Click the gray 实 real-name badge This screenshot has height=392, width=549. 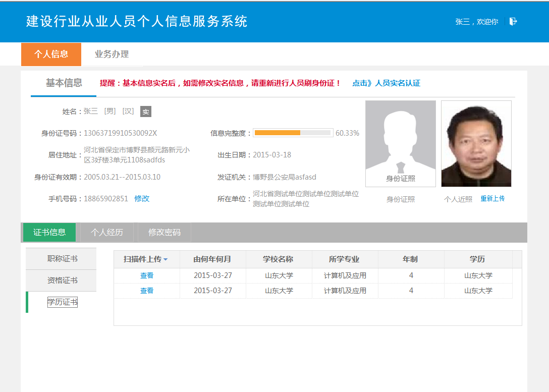point(146,111)
